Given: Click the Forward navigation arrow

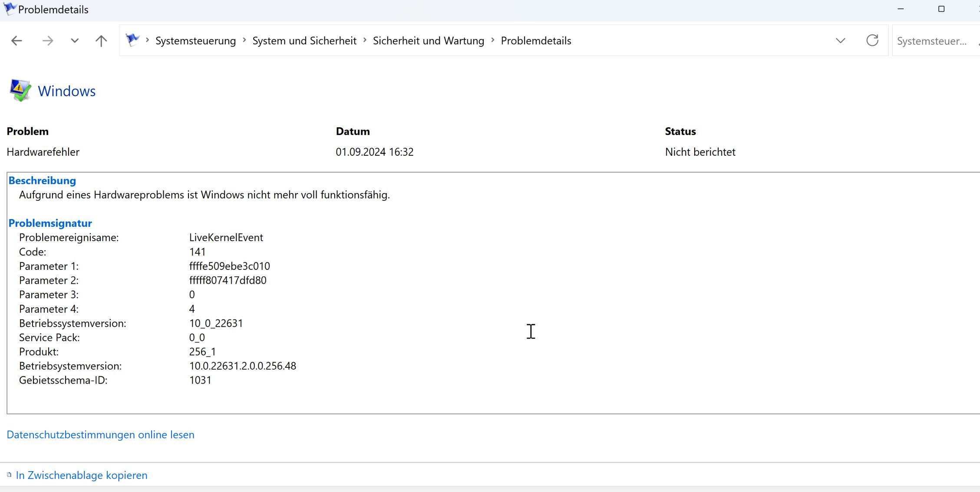Looking at the screenshot, I should coord(48,41).
